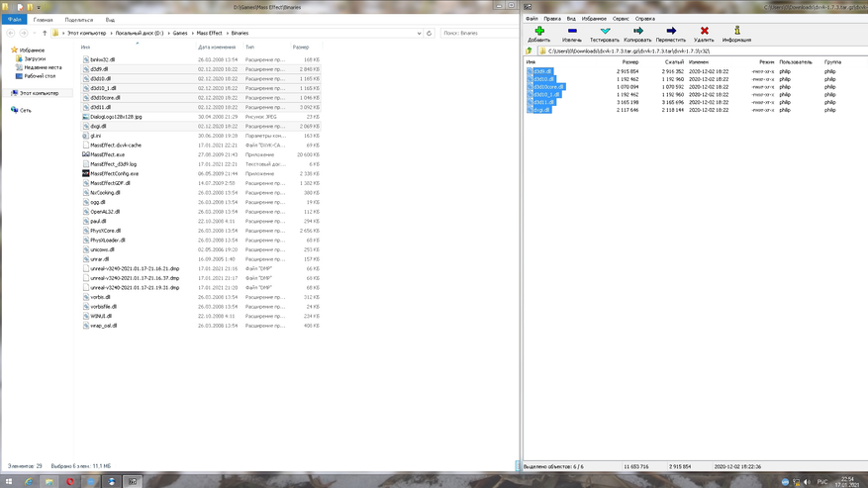The width and height of the screenshot is (868, 488).
Task: Click the Поиск: Binaries search field in Explorer
Action: click(479, 34)
